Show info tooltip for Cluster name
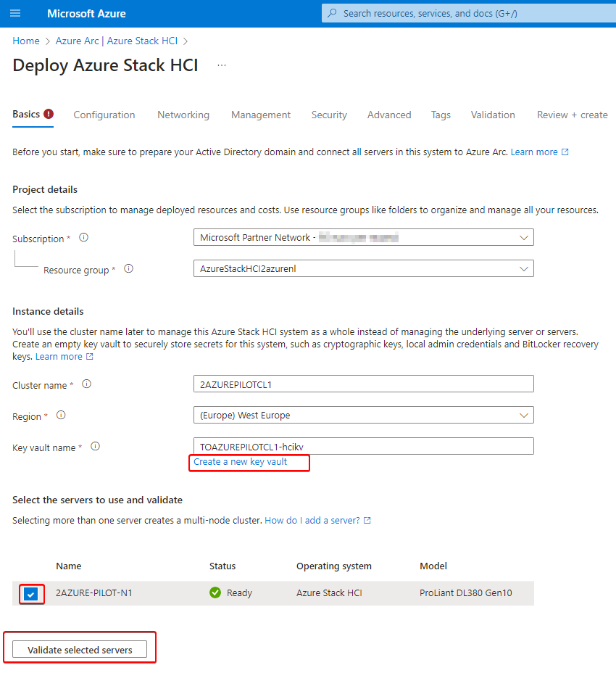The width and height of the screenshot is (616, 673). click(x=86, y=384)
